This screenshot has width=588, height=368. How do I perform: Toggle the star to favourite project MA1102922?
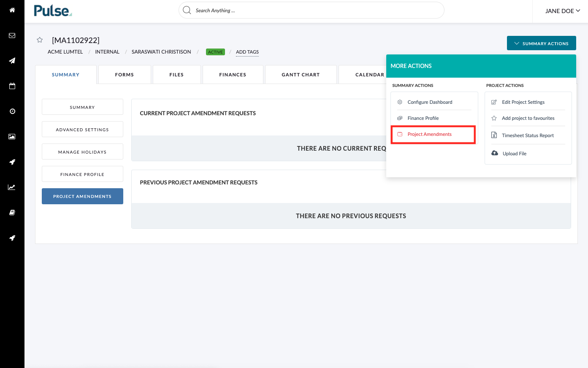tap(39, 40)
